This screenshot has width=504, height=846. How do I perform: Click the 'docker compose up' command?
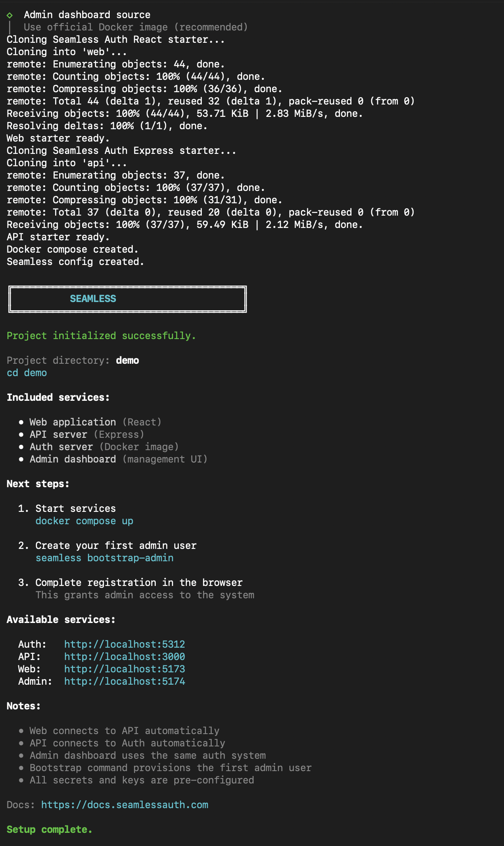(x=84, y=521)
